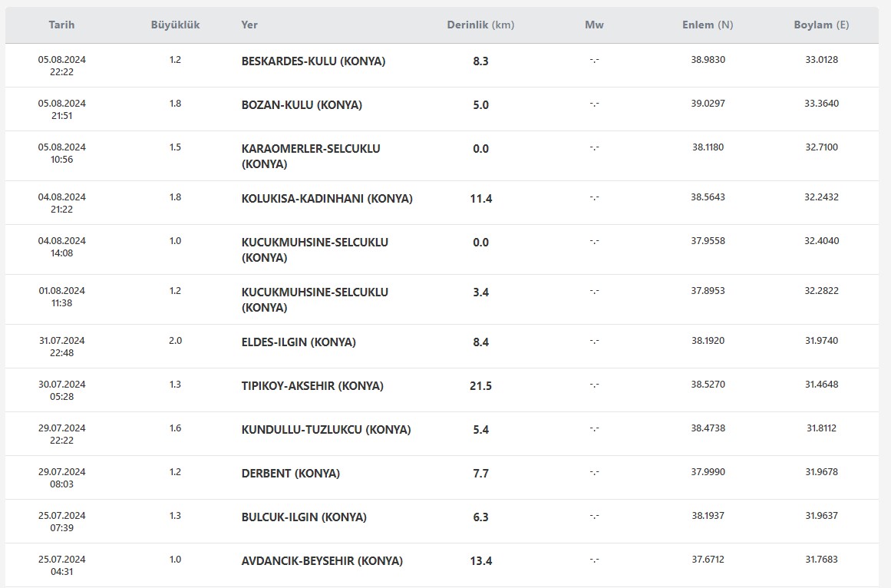Click the BULCUK-ILGIN (KONYA) location
891x588 pixels.
[304, 517]
